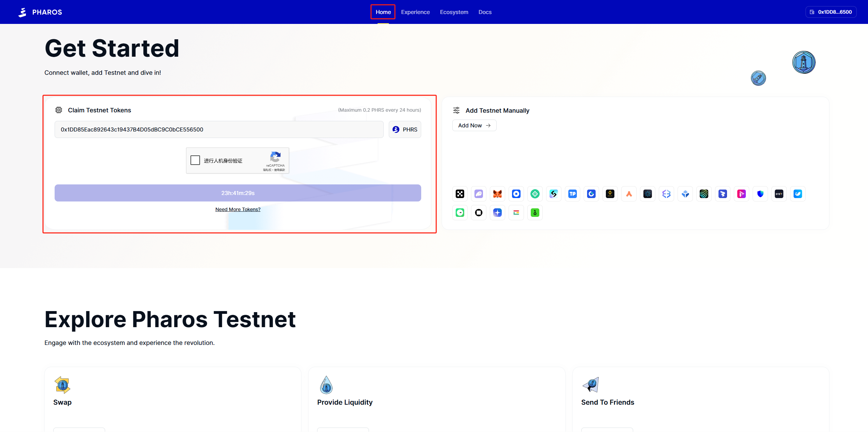Click the 23h:41m:29s countdown claim button
The width and height of the screenshot is (868, 432).
point(238,193)
